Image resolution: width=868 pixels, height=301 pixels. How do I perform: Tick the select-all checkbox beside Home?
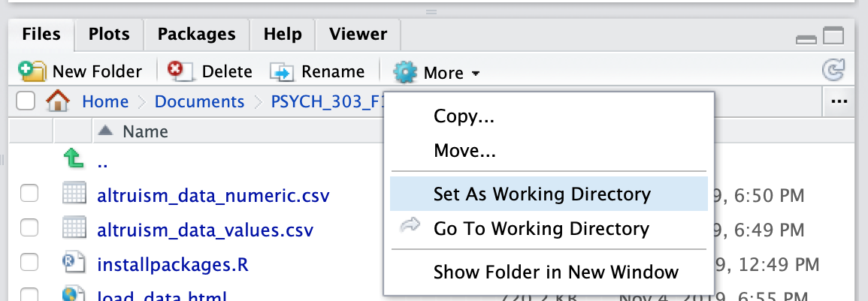click(x=26, y=101)
